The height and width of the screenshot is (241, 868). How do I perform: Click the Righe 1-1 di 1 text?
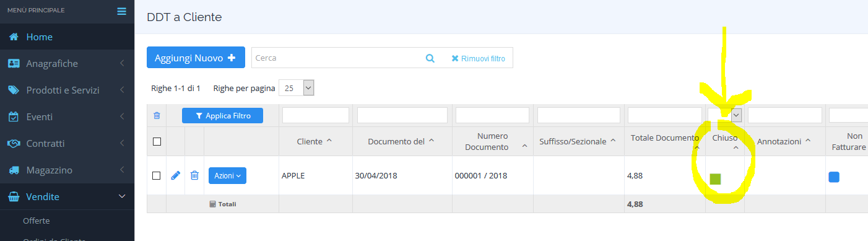(176, 89)
